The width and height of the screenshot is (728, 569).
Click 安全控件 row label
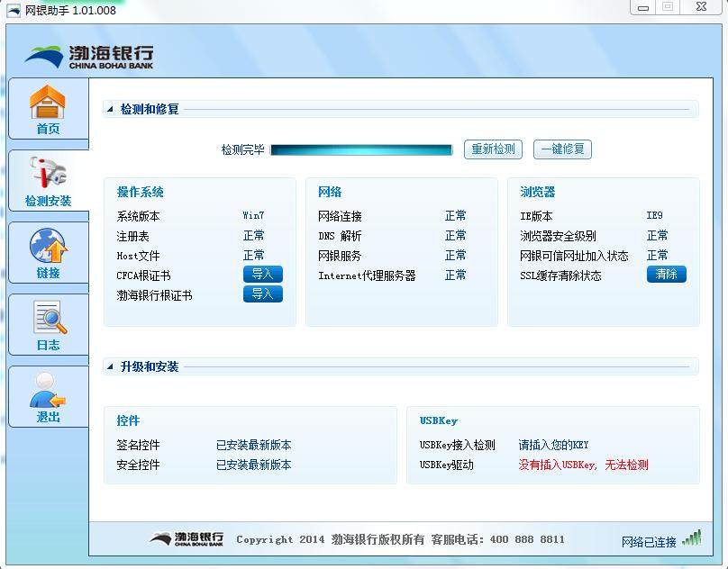point(138,465)
